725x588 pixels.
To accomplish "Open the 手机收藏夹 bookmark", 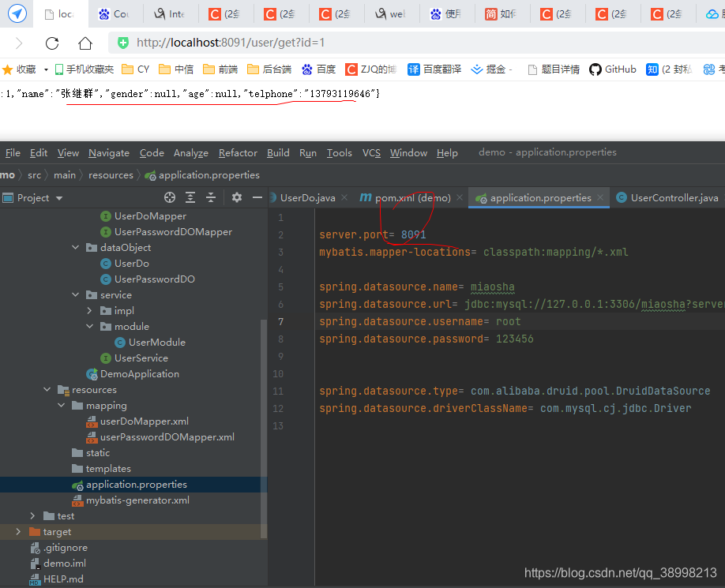I will [85, 69].
